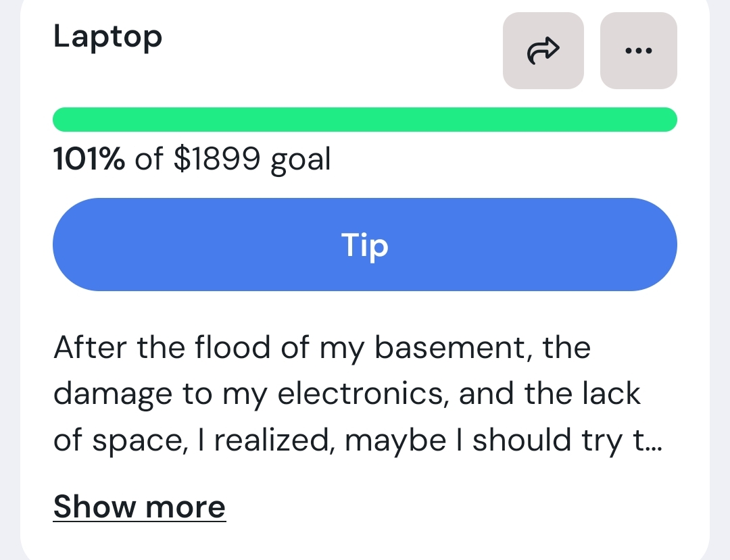Open the three-dot more options menu

tap(638, 51)
